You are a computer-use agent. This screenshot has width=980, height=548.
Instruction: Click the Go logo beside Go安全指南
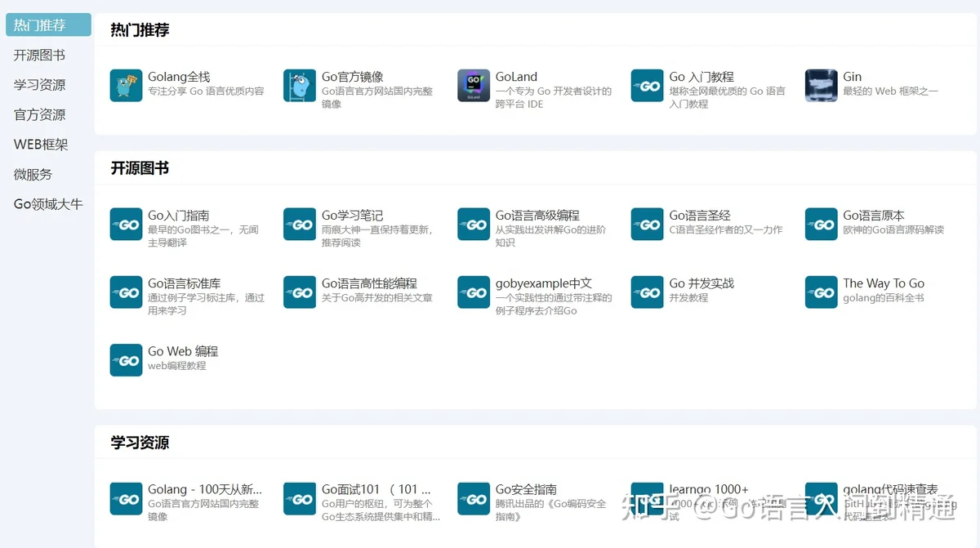tap(474, 499)
